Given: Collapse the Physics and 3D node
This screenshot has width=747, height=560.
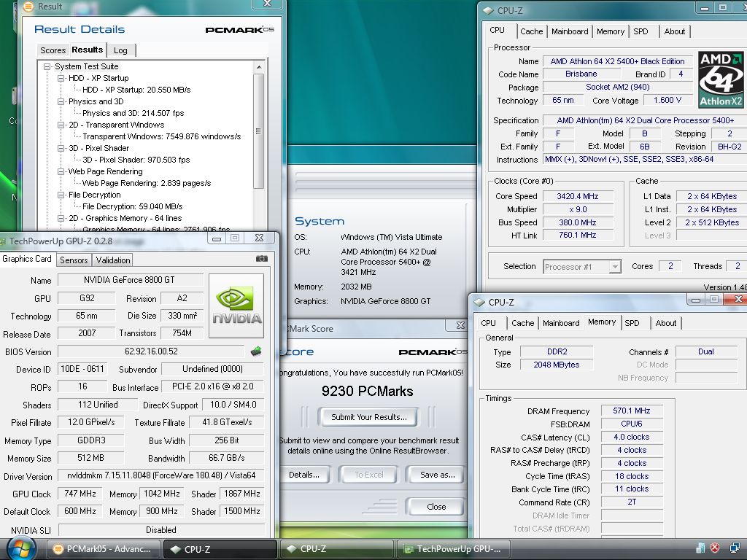Looking at the screenshot, I should (61, 101).
